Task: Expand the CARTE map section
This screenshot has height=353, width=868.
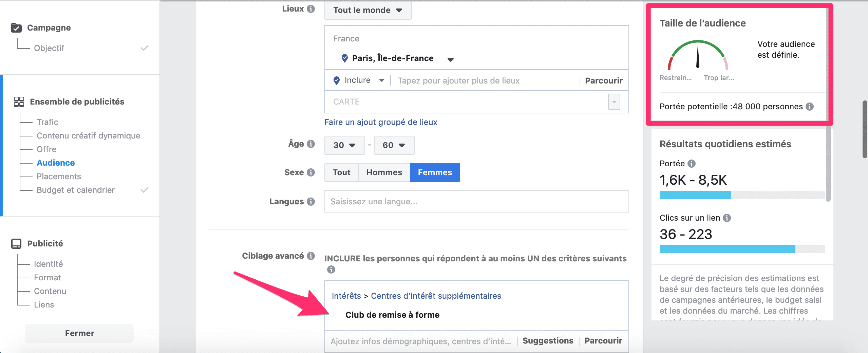Action: coord(614,102)
